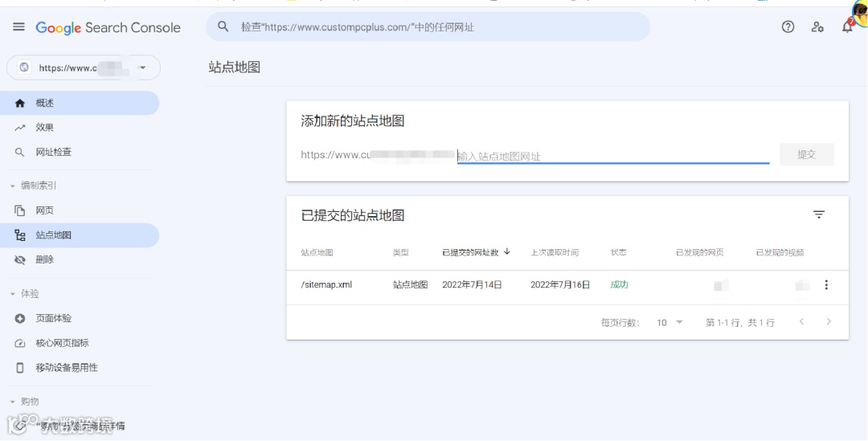Screen dimensions: 868x441
Task: Open the /sitemap.xml entry
Action: tap(326, 285)
